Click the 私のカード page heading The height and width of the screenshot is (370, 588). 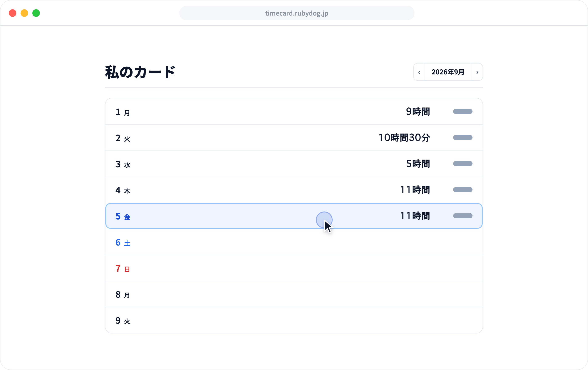pyautogui.click(x=140, y=72)
